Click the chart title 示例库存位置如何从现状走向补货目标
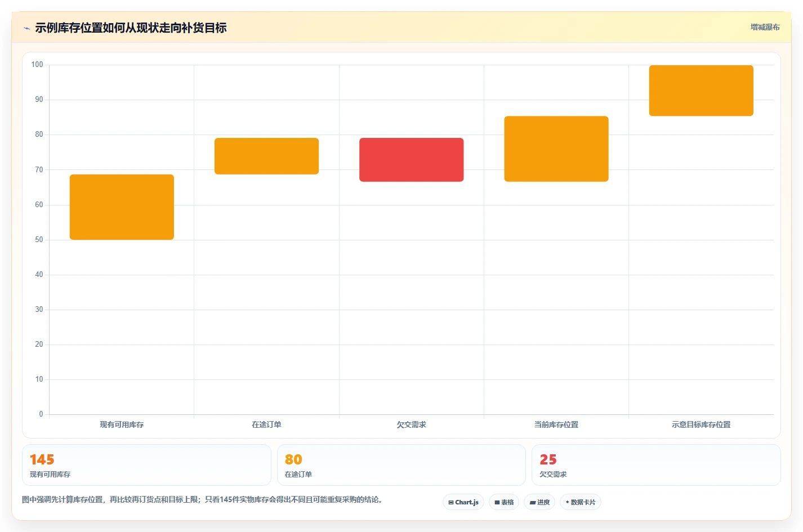Screen dimensions: 803x532 (x=131, y=28)
